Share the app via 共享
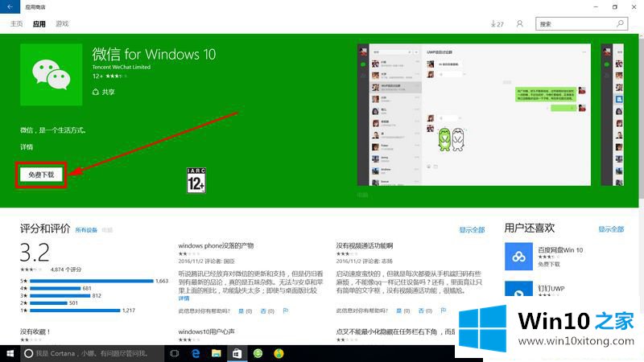Image resolution: width=644 pixels, height=362 pixels. [104, 92]
